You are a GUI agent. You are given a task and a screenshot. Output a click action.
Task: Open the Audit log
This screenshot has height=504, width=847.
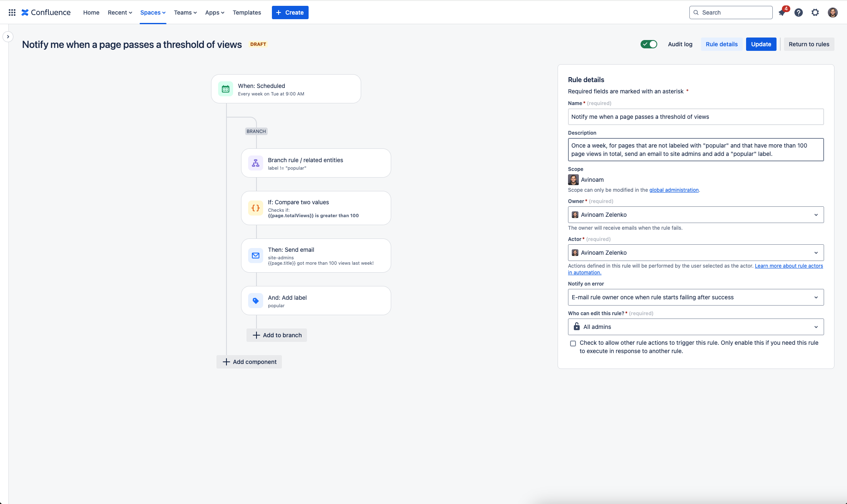pyautogui.click(x=680, y=44)
